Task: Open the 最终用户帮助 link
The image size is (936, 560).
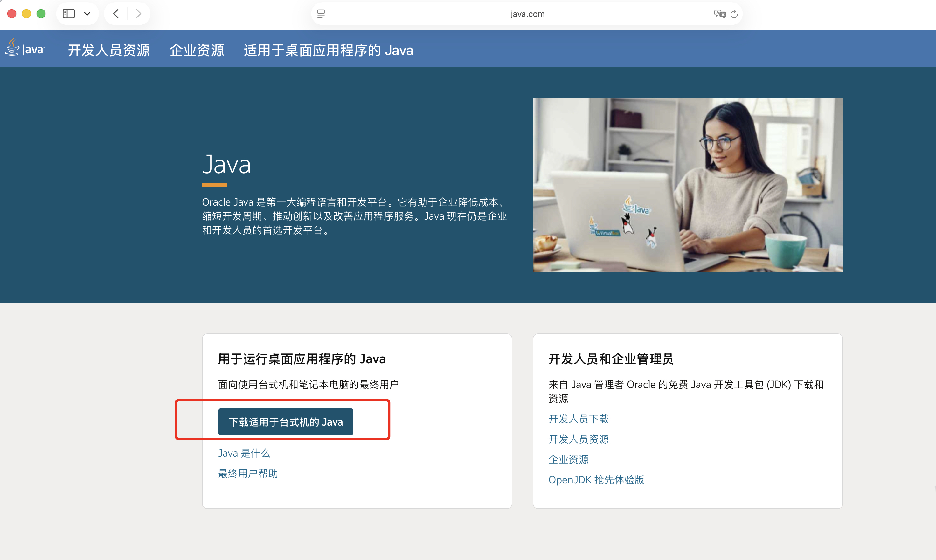Action: tap(248, 474)
